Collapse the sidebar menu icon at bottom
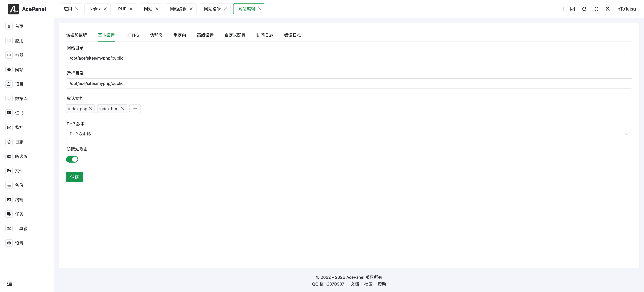The height and width of the screenshot is (292, 644). 9,283
